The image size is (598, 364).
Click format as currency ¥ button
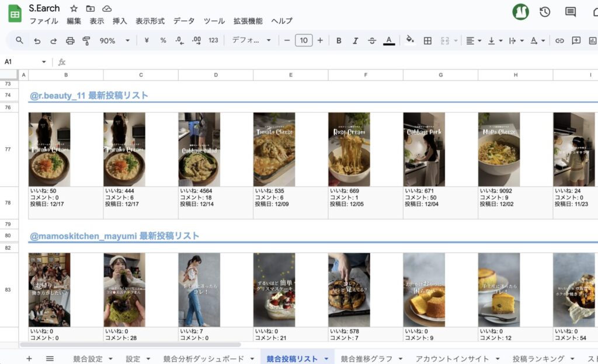[x=147, y=41]
